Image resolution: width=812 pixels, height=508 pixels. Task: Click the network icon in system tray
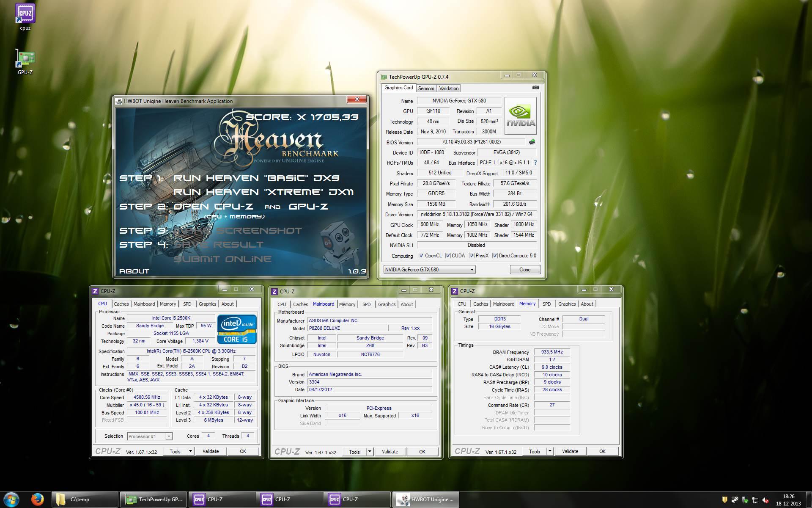(755, 500)
